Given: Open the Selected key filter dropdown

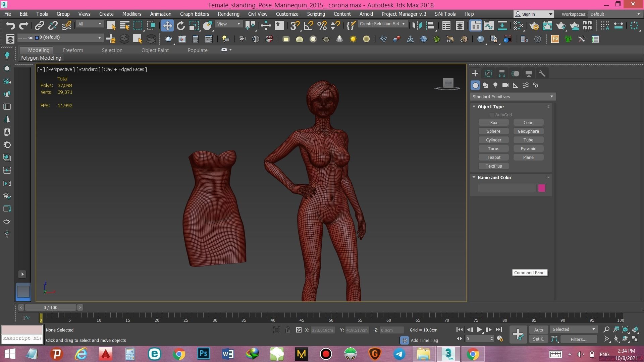Looking at the screenshot, I should tap(574, 329).
